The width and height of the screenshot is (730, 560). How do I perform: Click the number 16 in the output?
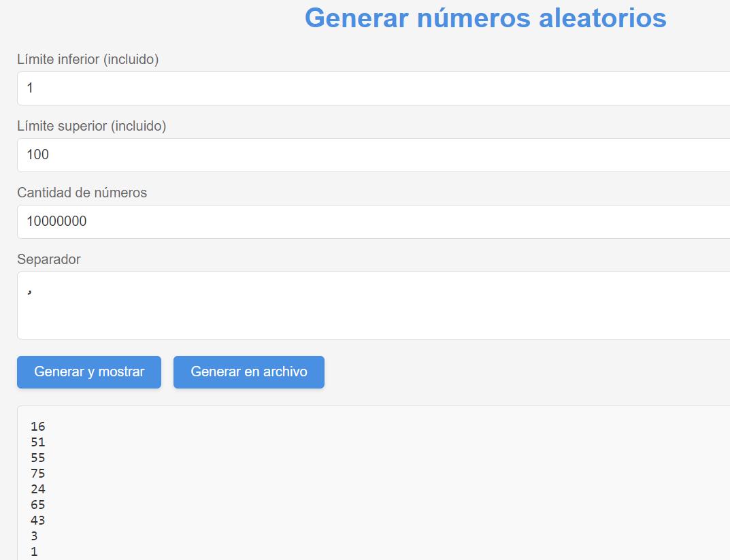click(x=38, y=427)
